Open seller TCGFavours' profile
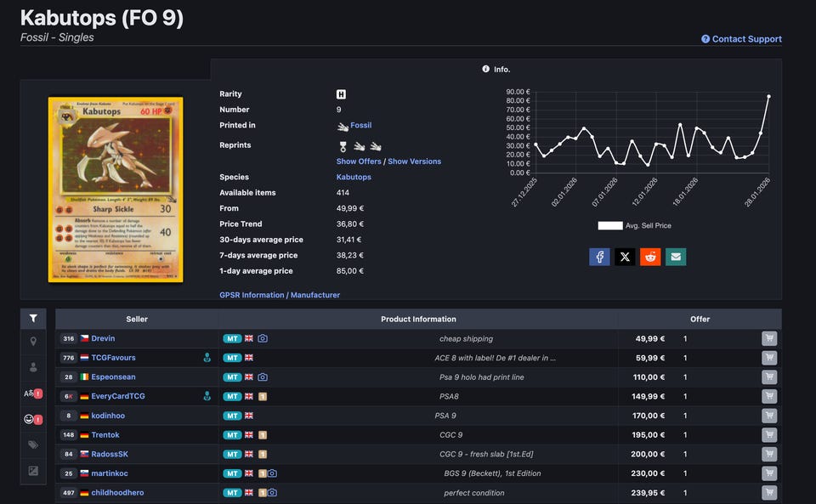Viewport: 816px width, 504px height. tap(113, 358)
